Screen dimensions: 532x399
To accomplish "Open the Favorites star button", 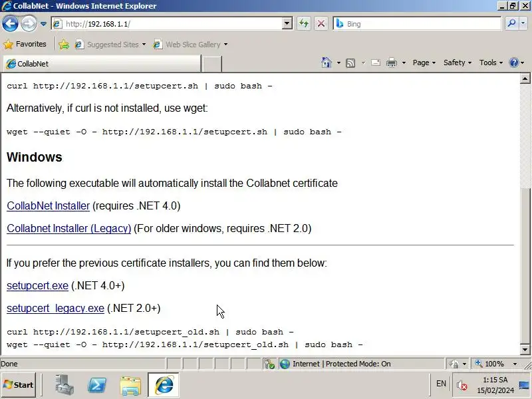I will tap(25, 44).
